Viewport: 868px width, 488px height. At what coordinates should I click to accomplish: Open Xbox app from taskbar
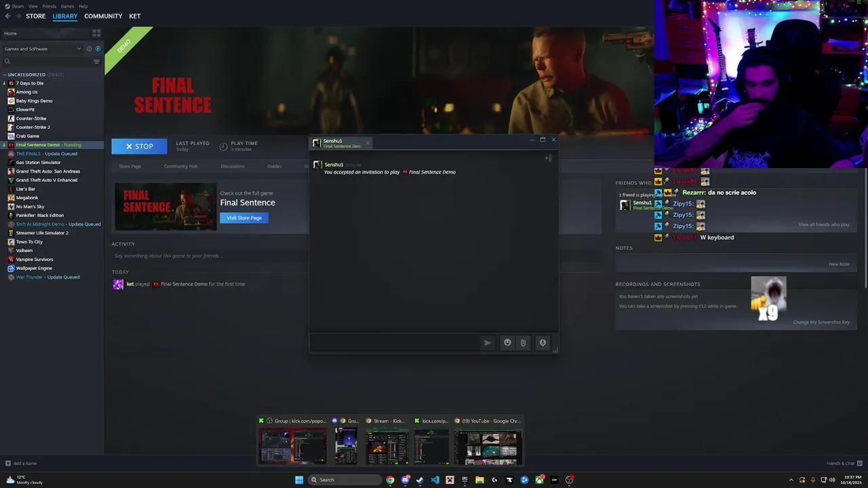click(539, 480)
